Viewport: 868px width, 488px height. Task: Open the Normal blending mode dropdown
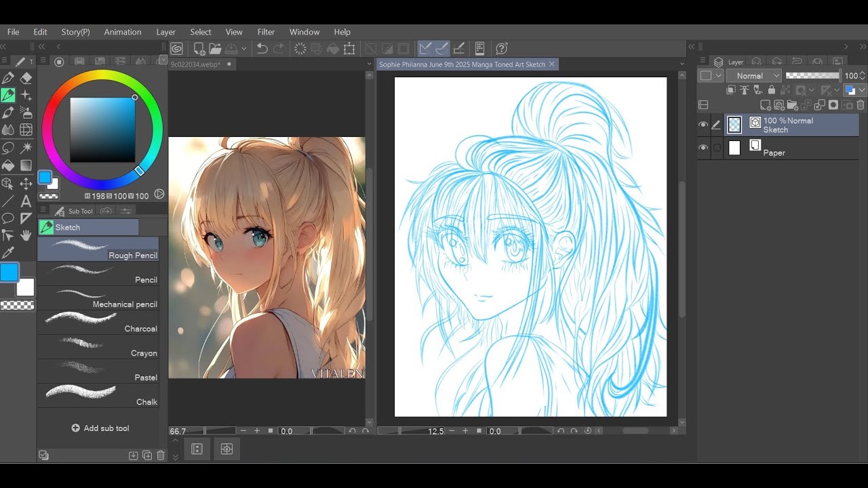click(754, 76)
